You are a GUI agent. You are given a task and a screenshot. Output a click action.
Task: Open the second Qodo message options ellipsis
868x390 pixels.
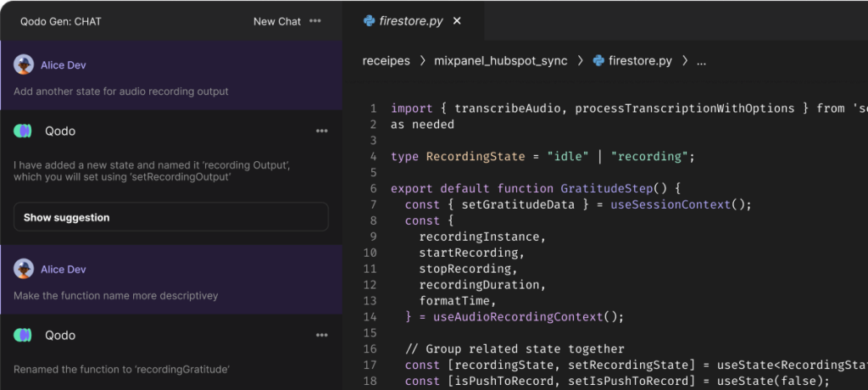pos(321,335)
